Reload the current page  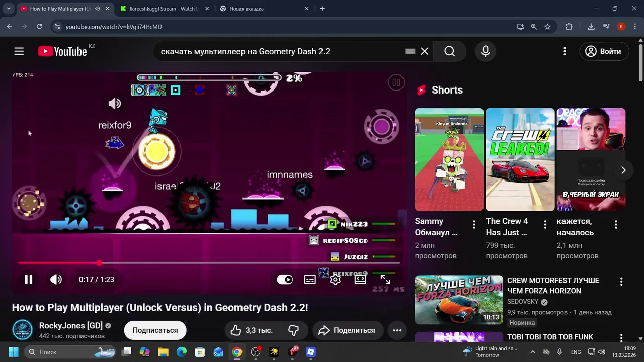(39, 27)
